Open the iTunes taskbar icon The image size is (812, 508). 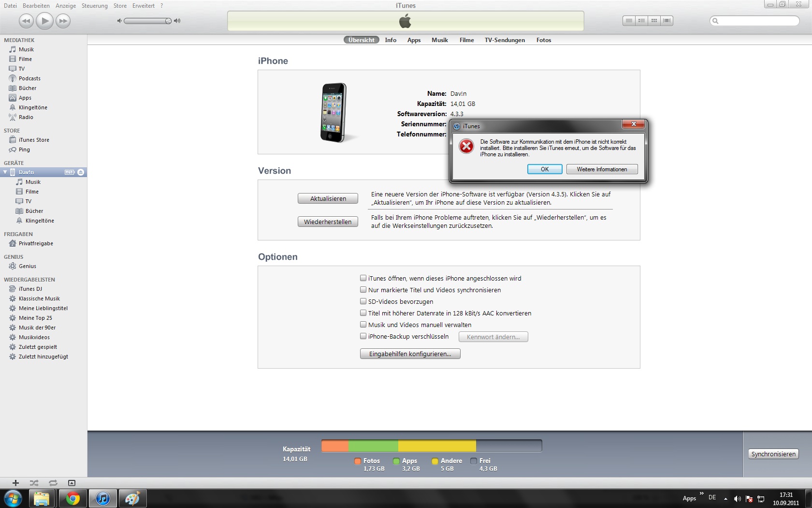(x=102, y=498)
